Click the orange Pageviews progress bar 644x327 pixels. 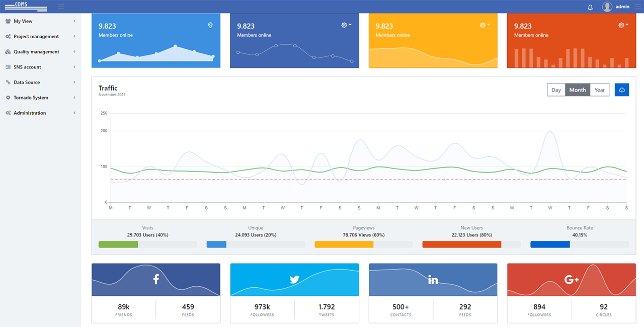[344, 244]
